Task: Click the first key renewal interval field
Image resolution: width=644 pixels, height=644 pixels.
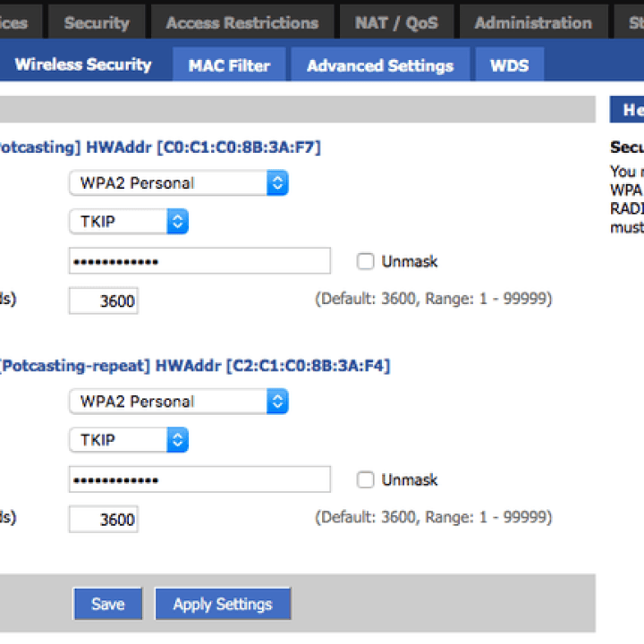Action: [104, 301]
